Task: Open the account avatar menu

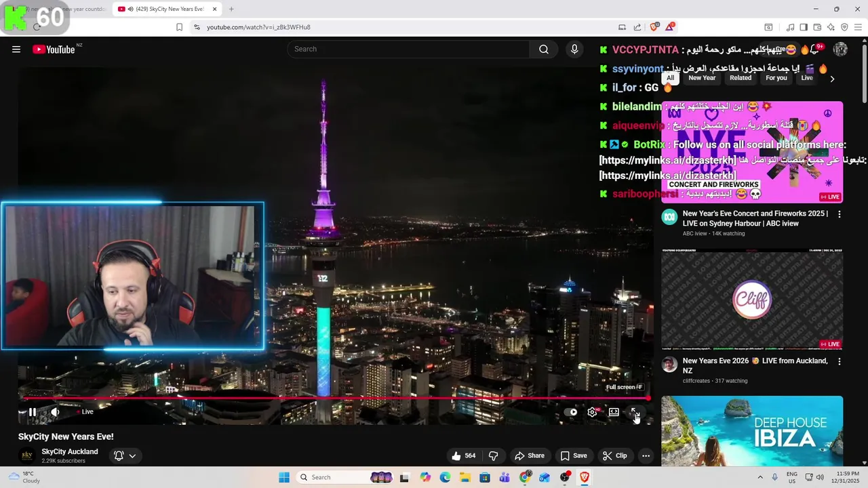Action: [x=840, y=49]
